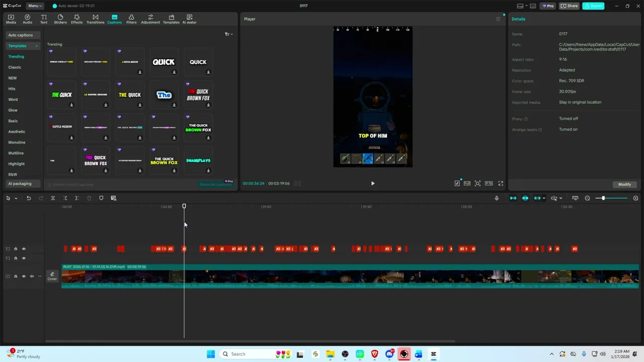644x362 pixels.
Task: Open the Templates panel icon in top toolbar
Action: [171, 19]
